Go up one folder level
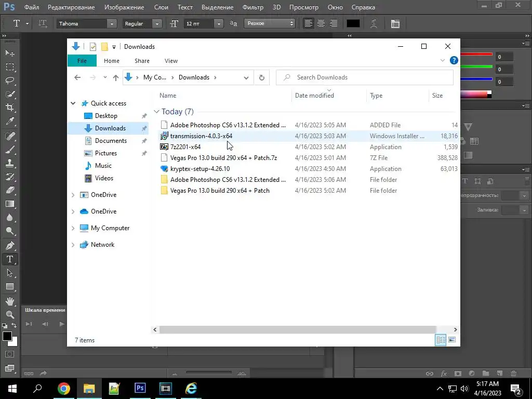 [116, 78]
